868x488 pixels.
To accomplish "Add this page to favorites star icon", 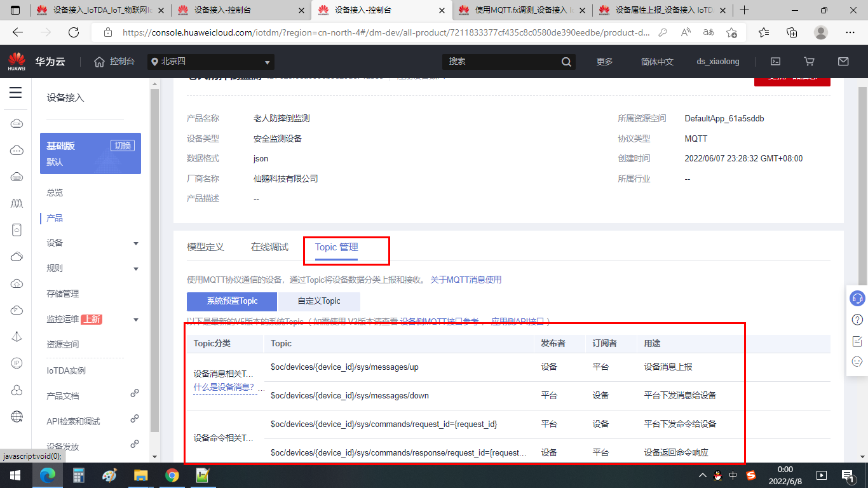I will coord(732,32).
